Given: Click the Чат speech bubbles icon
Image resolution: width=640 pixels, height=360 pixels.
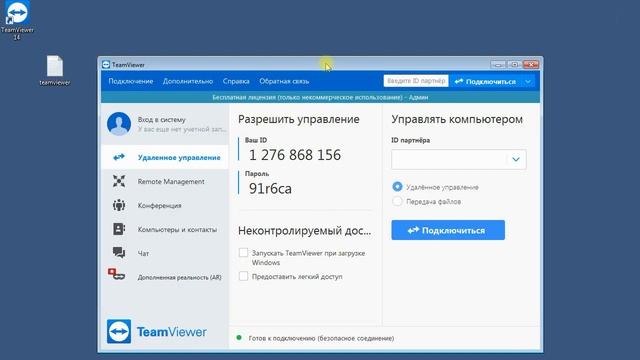Looking at the screenshot, I should pyautogui.click(x=119, y=253).
